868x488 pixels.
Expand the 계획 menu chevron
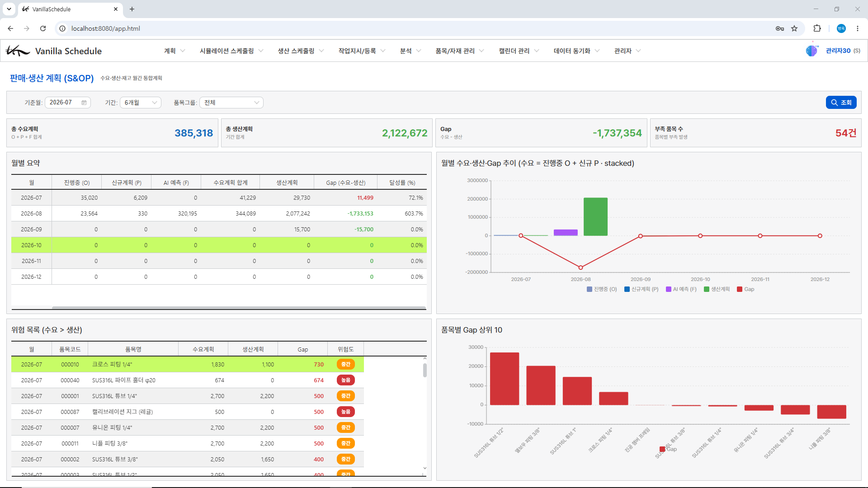183,51
